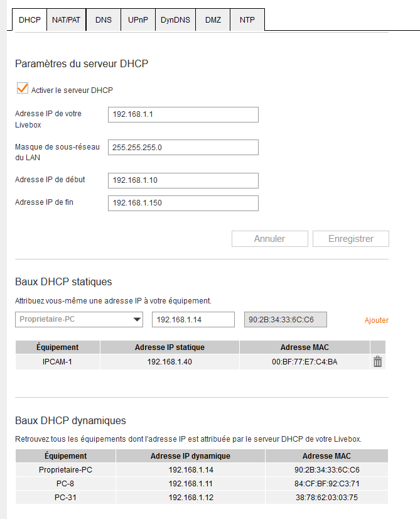The height and width of the screenshot is (519, 420).
Task: Focus the Livebox IP address field
Action: (183, 115)
